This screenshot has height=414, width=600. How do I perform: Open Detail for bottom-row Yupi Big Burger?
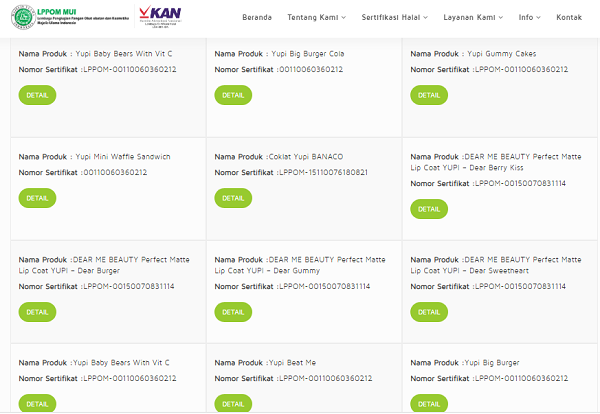[429, 404]
